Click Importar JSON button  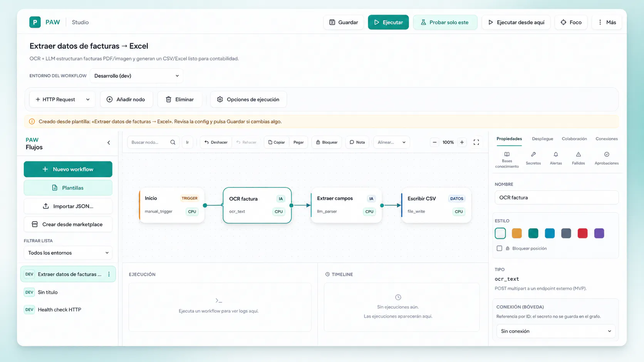pyautogui.click(x=68, y=206)
